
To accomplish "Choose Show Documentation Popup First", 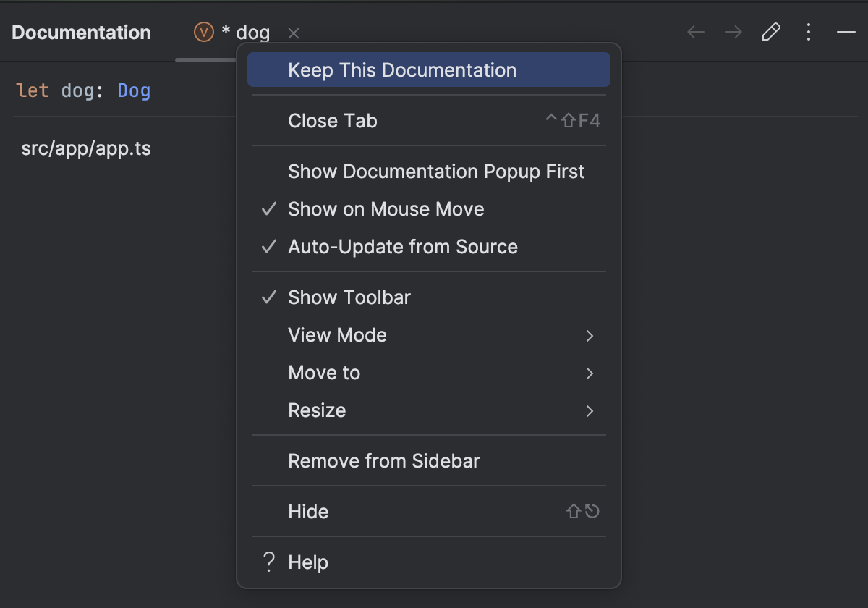I will click(436, 172).
